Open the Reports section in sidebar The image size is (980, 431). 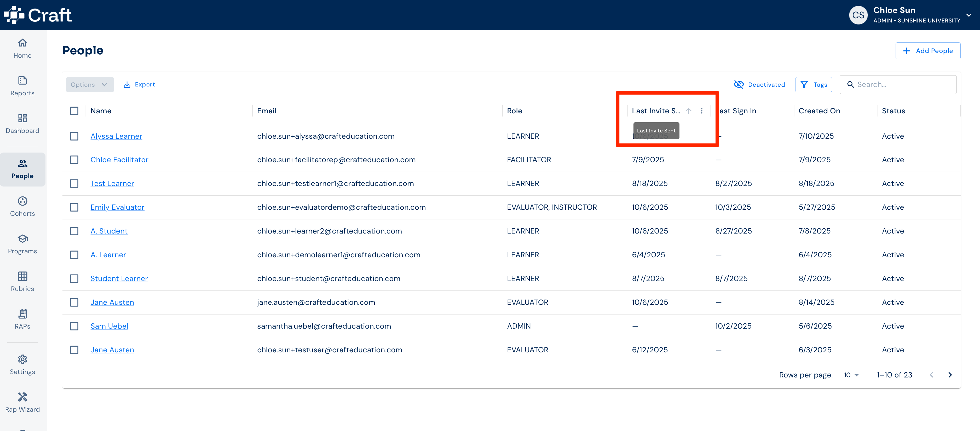click(x=22, y=86)
